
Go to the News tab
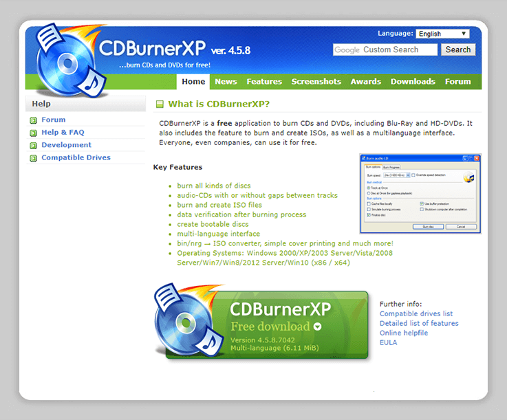pyautogui.click(x=226, y=82)
